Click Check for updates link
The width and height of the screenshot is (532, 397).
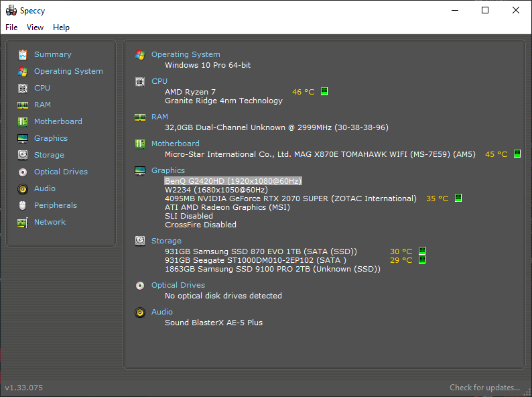(x=484, y=388)
